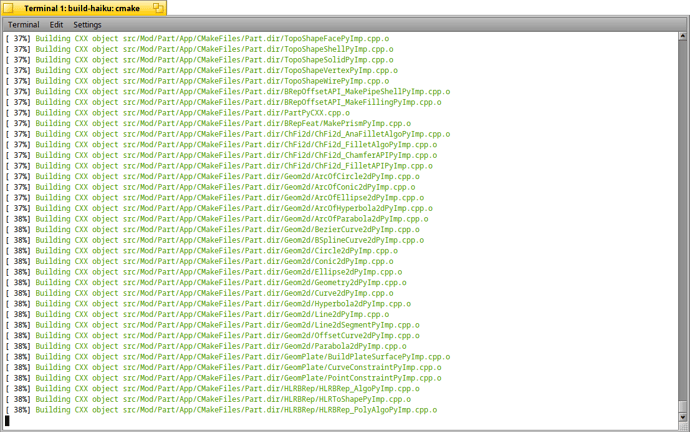This screenshot has width=690, height=432.
Task: Click the resize corner grip of the window
Action: (683, 426)
